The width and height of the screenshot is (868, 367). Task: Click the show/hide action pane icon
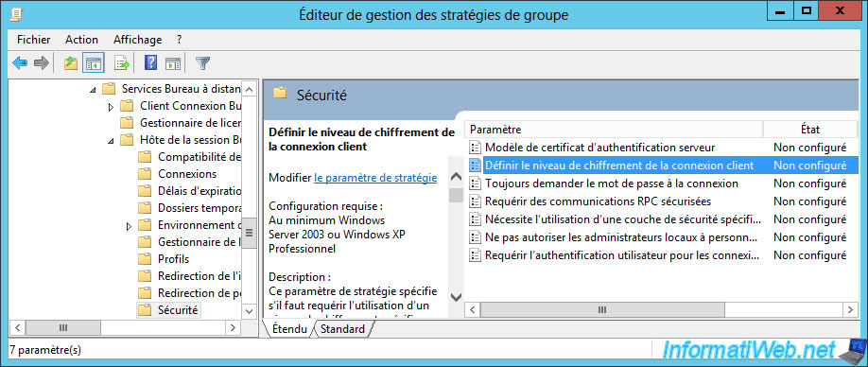pyautogui.click(x=173, y=63)
